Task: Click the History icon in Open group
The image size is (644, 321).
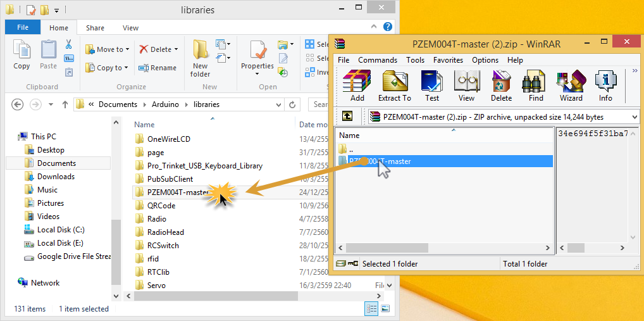Action: 283,72
